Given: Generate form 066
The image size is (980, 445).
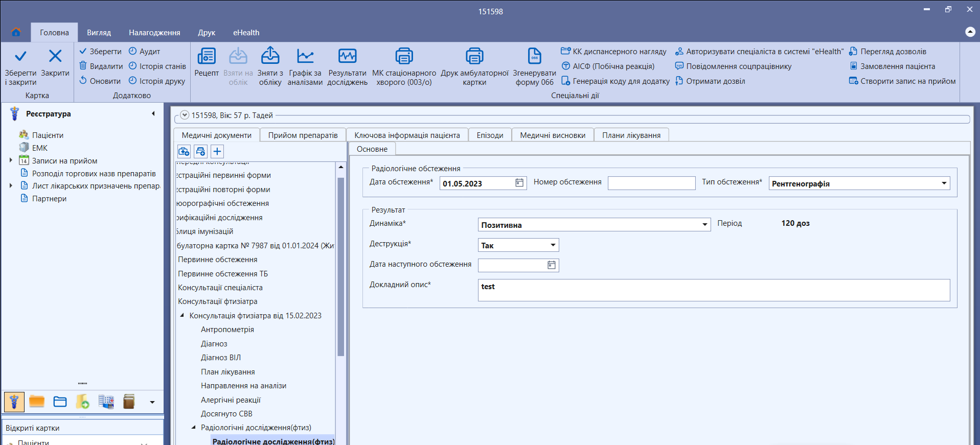Looking at the screenshot, I should tap(534, 67).
